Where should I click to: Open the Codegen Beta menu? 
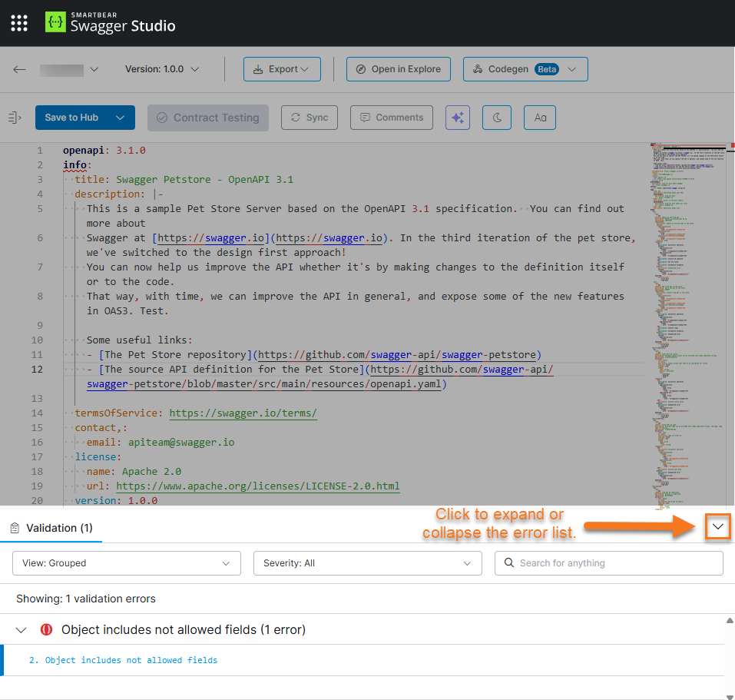[x=525, y=68]
